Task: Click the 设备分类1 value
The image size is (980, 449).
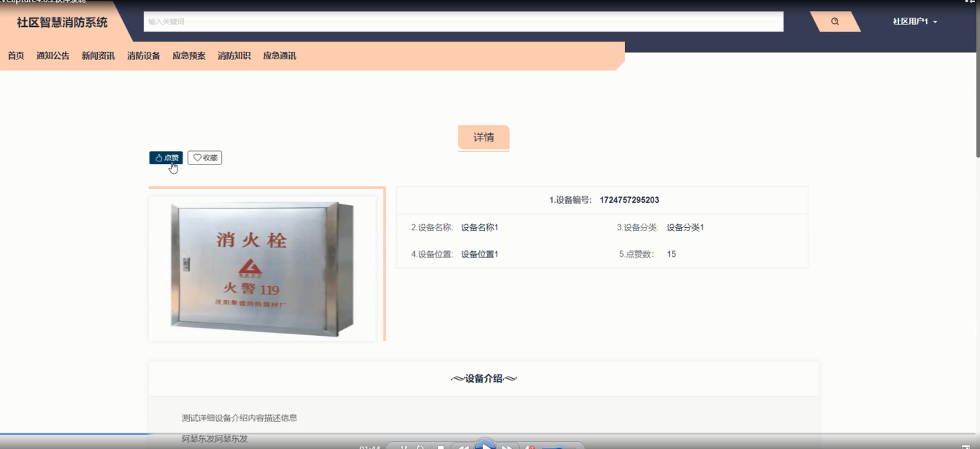Action: (x=685, y=228)
